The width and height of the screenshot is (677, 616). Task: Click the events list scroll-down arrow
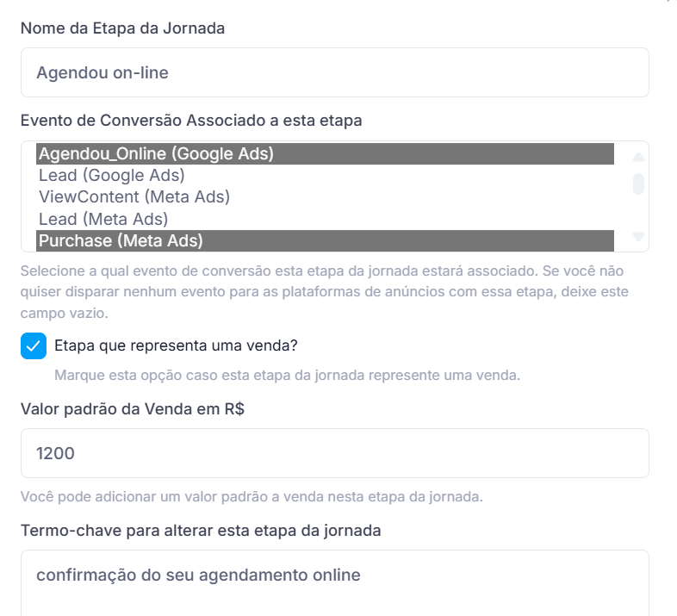(638, 236)
